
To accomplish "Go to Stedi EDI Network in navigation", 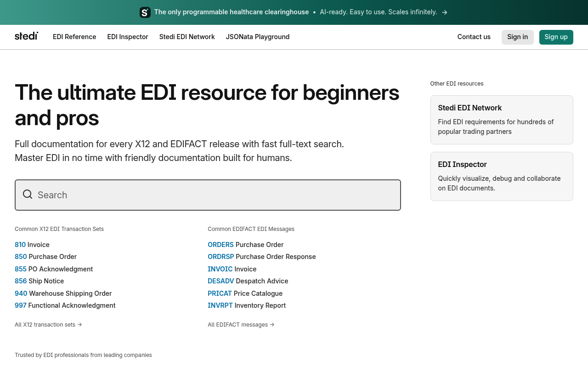I will (187, 37).
